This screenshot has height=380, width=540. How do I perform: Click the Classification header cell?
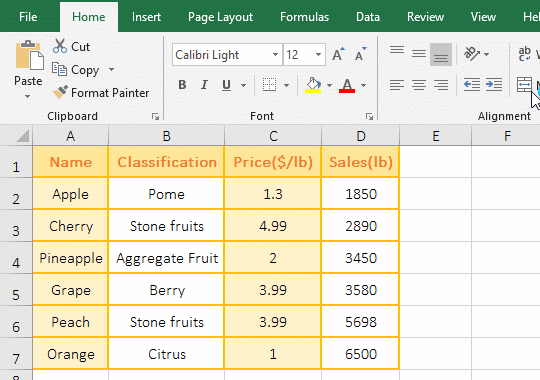[x=166, y=162]
